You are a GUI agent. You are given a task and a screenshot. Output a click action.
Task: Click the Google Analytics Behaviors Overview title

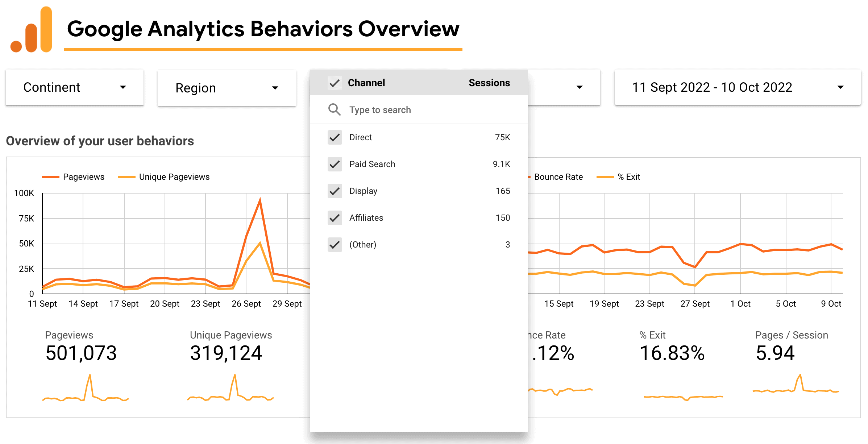pyautogui.click(x=263, y=29)
